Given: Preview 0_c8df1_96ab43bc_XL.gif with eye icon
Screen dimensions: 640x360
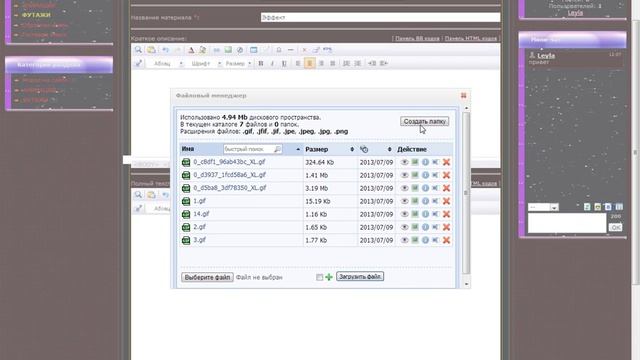Looking at the screenshot, I should point(404,162).
